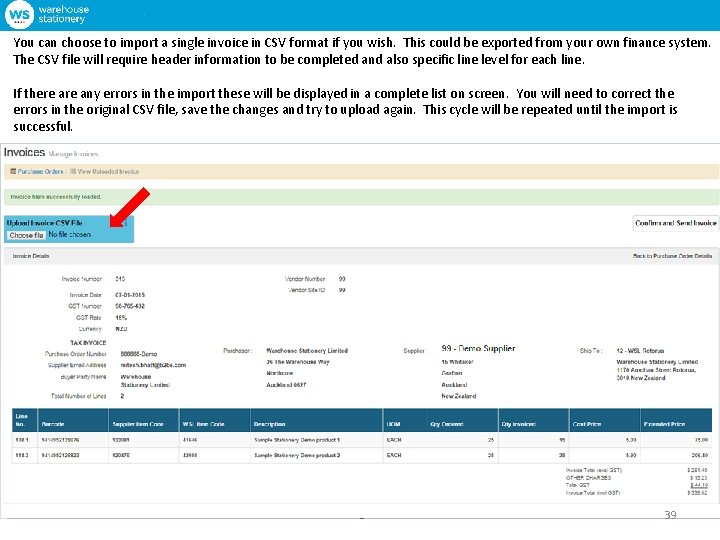This screenshot has height=540, width=720.
Task: Click the Invoice Total excl GST label
Action: pyautogui.click(x=594, y=470)
